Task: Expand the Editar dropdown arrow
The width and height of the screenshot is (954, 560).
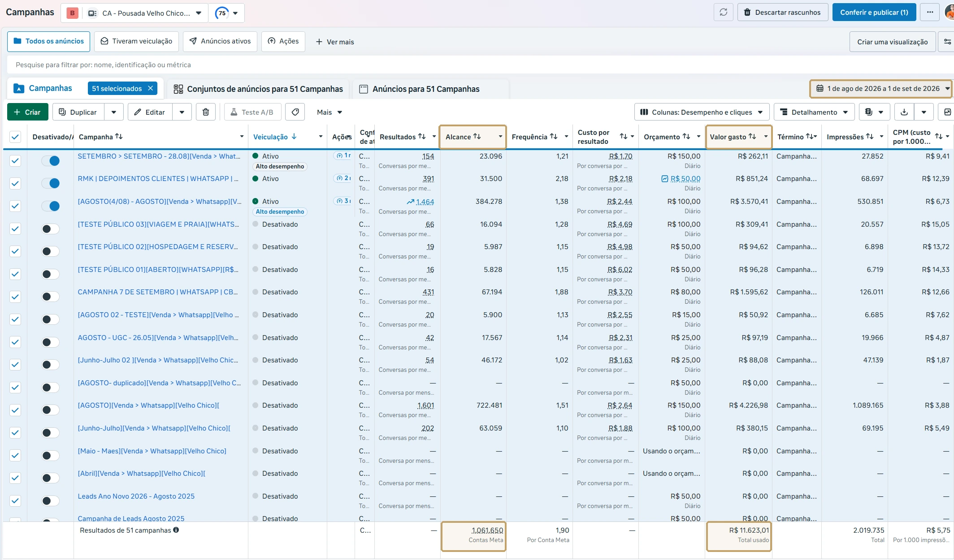Action: 182,112
